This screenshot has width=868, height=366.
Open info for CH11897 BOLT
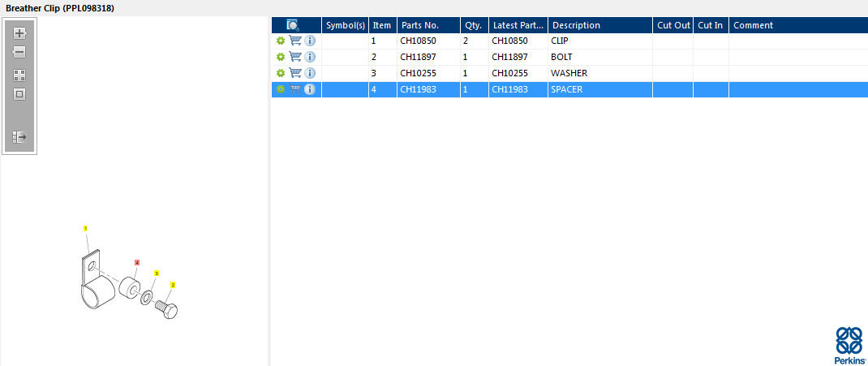[310, 57]
